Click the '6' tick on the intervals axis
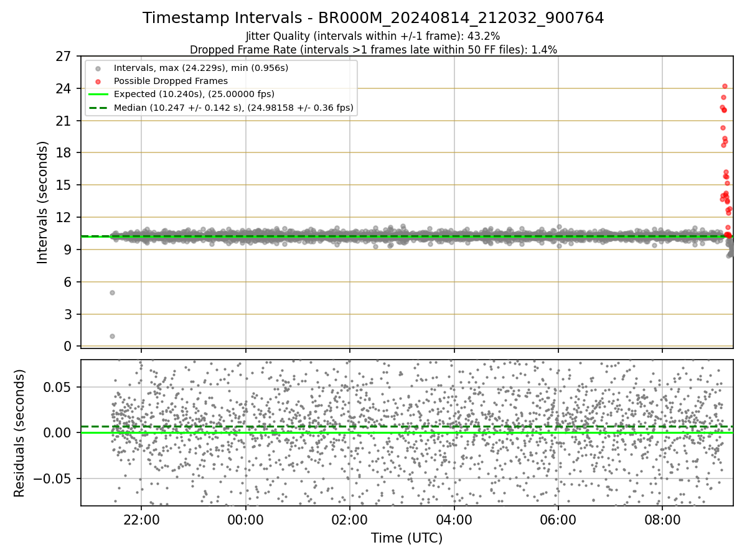The image size is (747, 560). tap(67, 282)
